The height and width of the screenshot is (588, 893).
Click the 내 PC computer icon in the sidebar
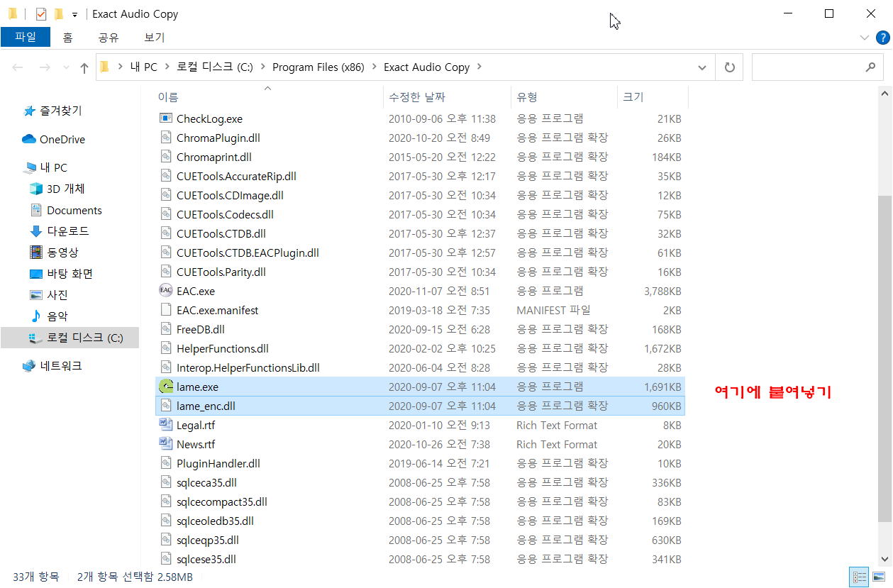tap(29, 167)
